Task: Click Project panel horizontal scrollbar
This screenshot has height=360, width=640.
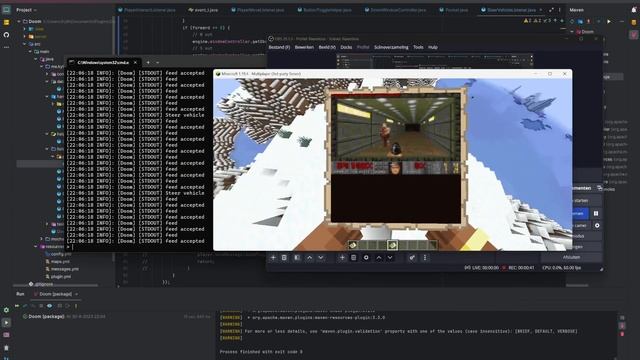Action: coord(55,285)
